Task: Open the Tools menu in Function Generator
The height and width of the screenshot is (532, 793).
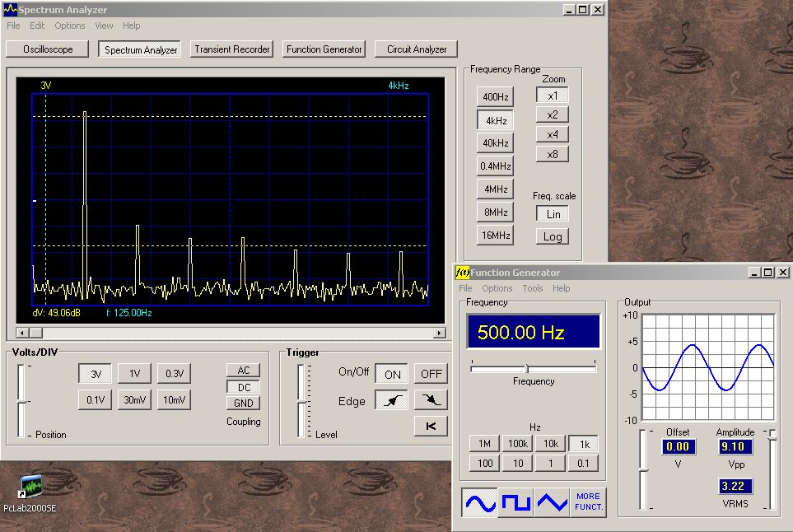Action: tap(533, 288)
